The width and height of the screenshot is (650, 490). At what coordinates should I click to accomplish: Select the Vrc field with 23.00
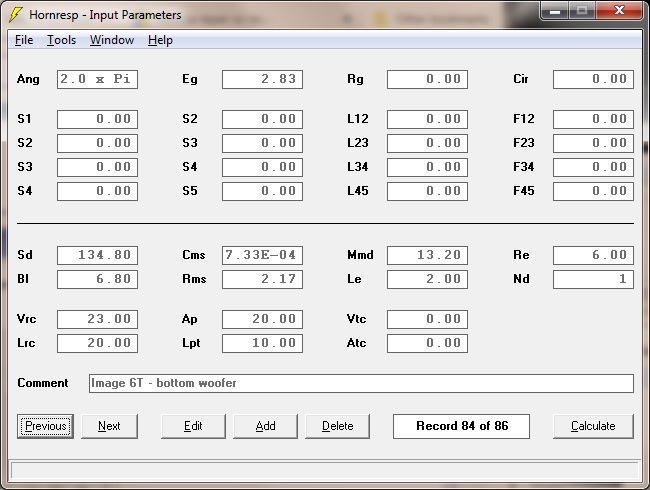point(97,320)
